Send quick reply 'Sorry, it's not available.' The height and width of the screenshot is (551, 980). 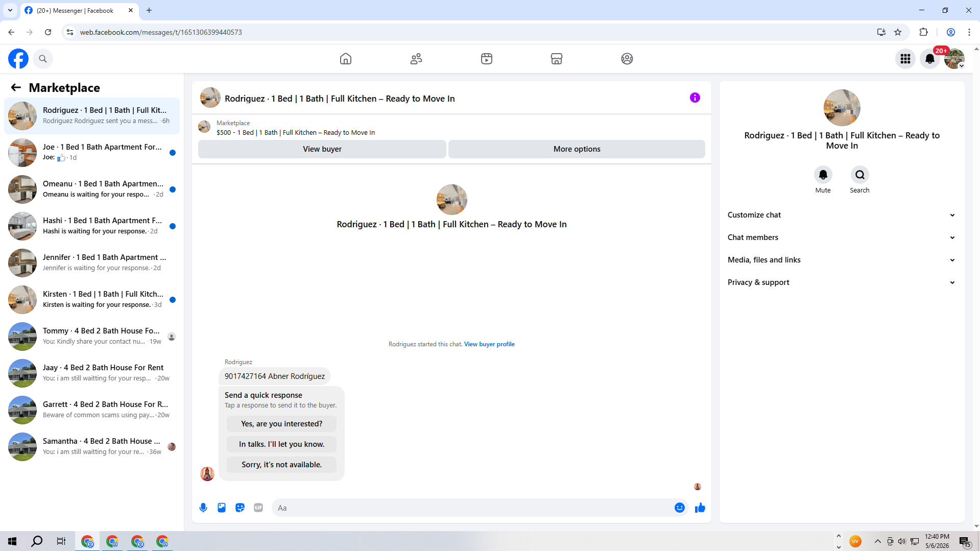click(x=281, y=465)
